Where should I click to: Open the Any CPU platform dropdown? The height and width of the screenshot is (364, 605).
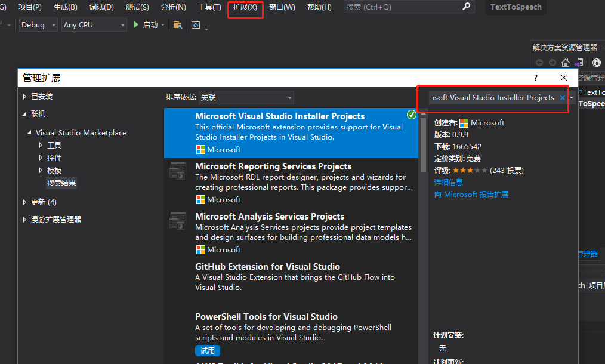tap(94, 24)
